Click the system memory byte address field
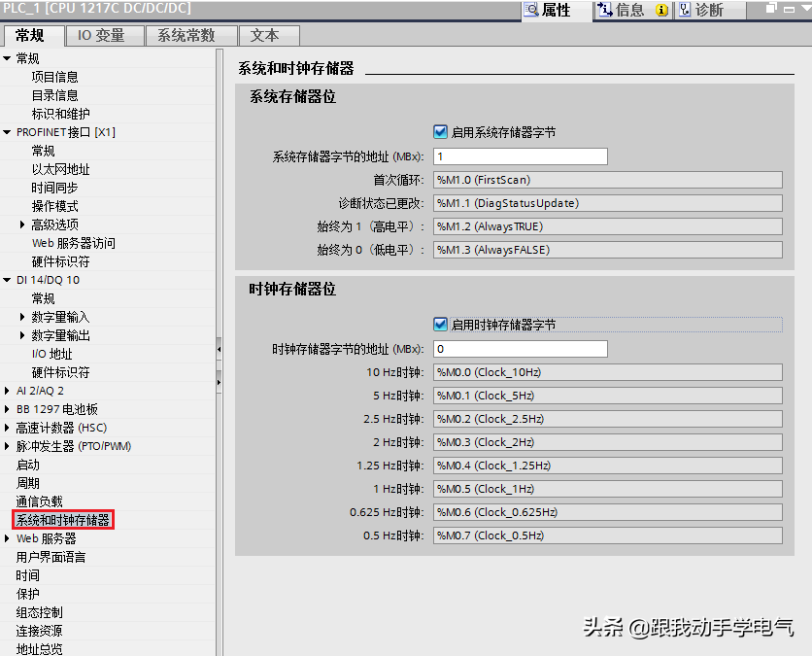812x656 pixels. click(x=521, y=156)
